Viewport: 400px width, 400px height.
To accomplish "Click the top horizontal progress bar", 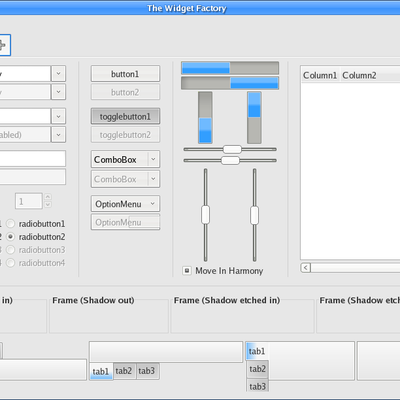I will pyautogui.click(x=230, y=68).
